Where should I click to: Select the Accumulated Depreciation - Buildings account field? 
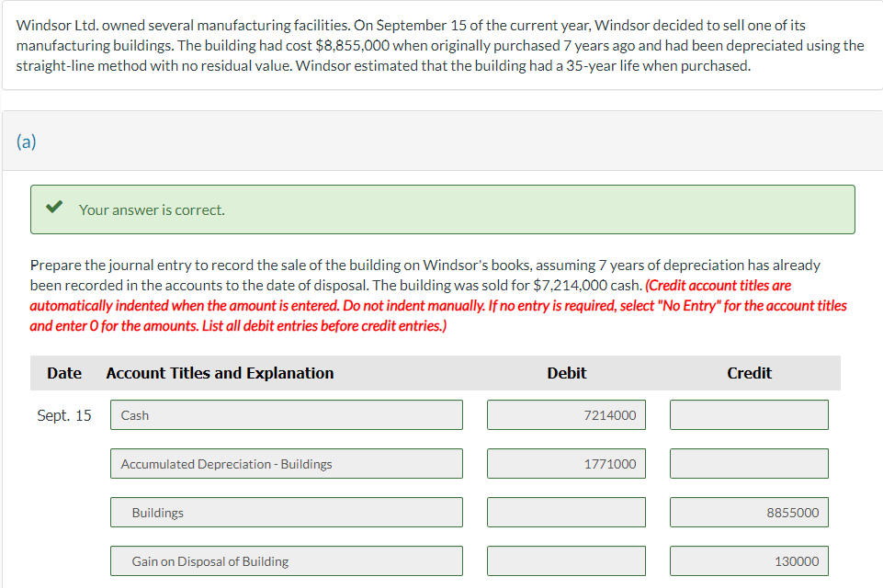(286, 464)
